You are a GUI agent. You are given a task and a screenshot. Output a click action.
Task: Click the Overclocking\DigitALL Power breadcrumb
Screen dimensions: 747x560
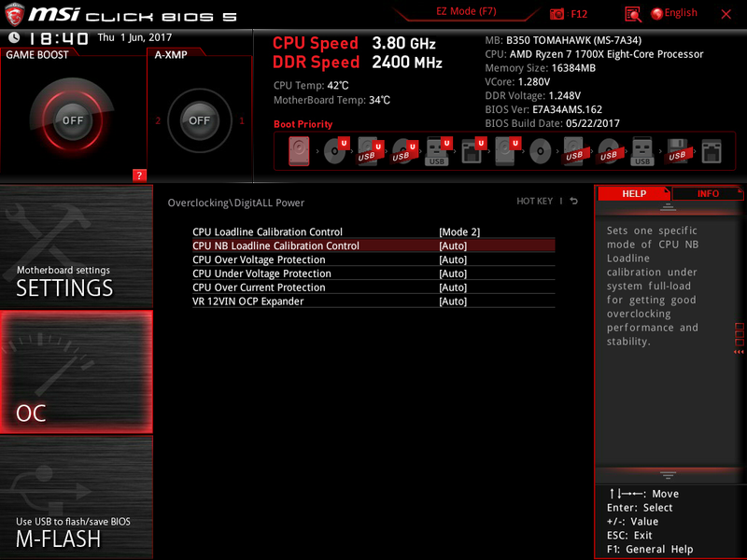pyautogui.click(x=236, y=203)
